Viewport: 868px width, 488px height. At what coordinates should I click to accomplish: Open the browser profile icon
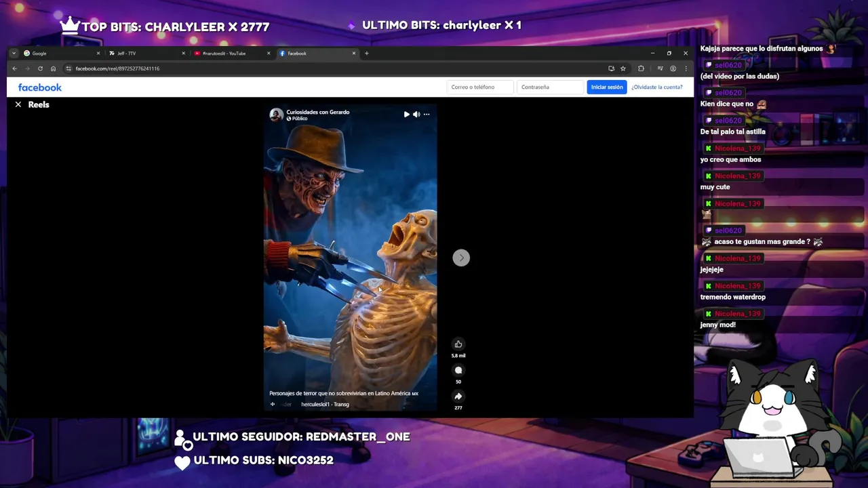click(673, 68)
